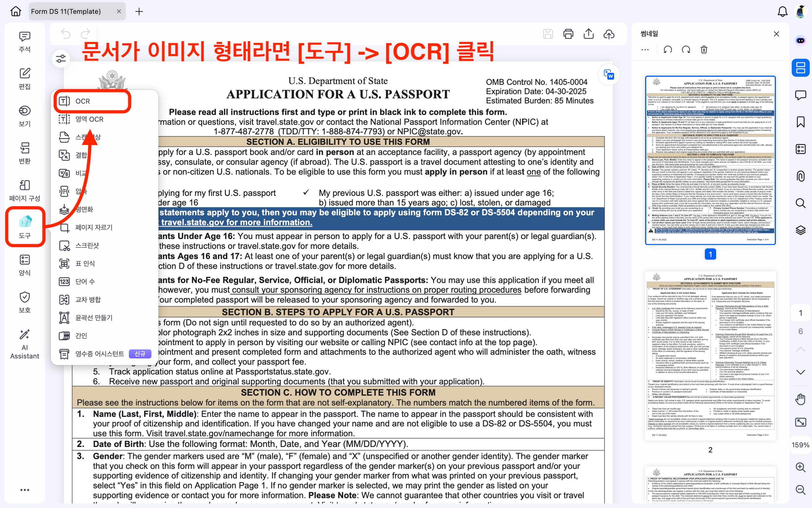Viewport: 812px width, 508px height.
Task: Redo the last action
Action: tap(86, 34)
